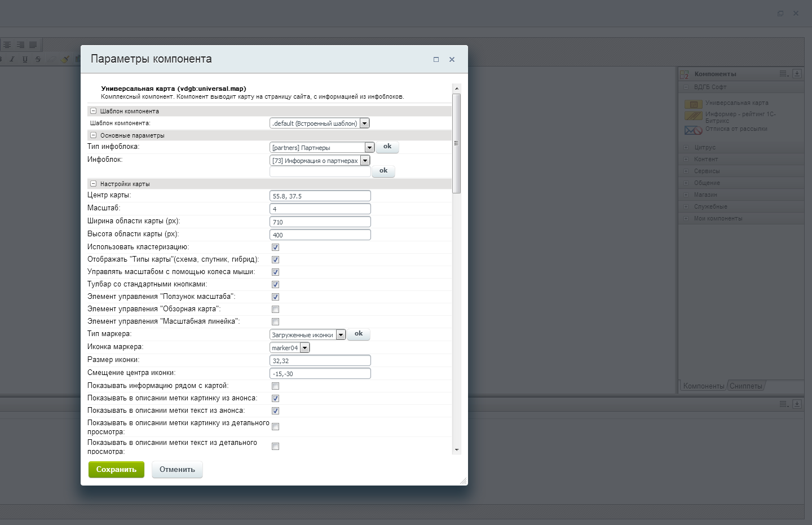812x525 pixels.
Task: Click scrollbar down arrow in dialog
Action: click(457, 450)
